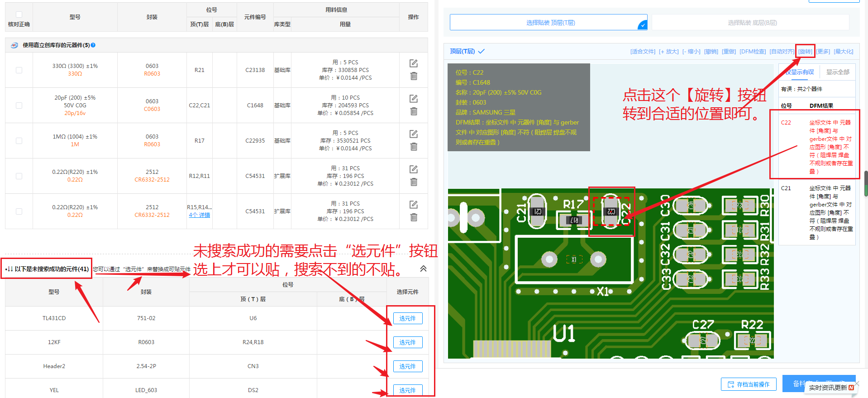868x398 pixels.
Task: Click the 330Ω orange value label
Action: (x=75, y=74)
